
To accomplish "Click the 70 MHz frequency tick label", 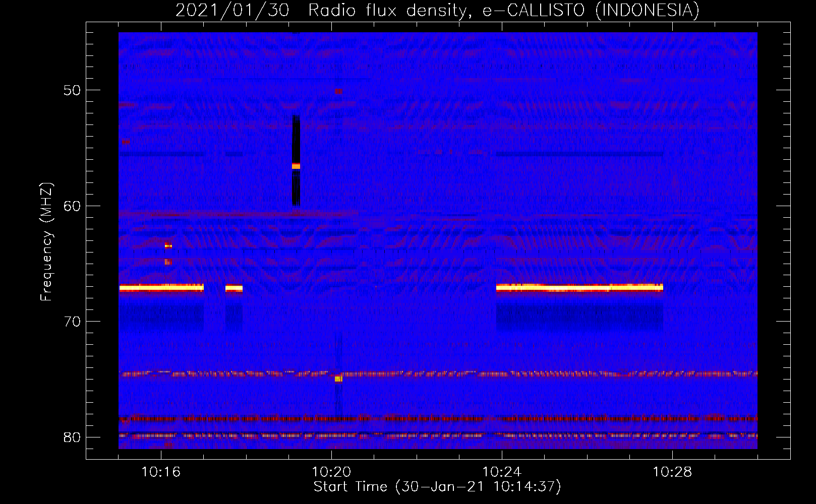I will pyautogui.click(x=72, y=322).
